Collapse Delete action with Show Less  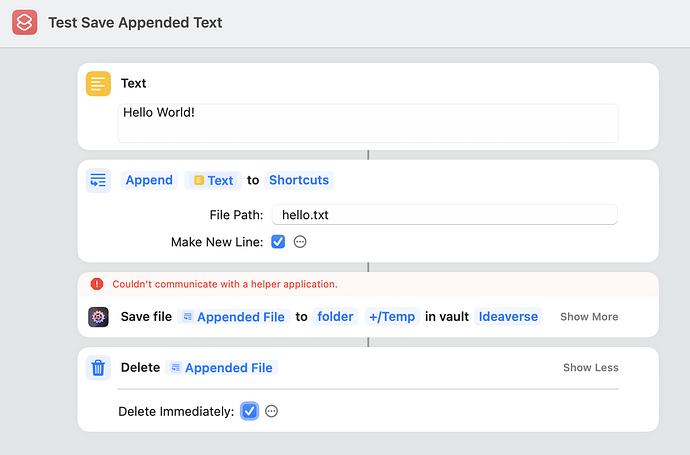tap(590, 368)
